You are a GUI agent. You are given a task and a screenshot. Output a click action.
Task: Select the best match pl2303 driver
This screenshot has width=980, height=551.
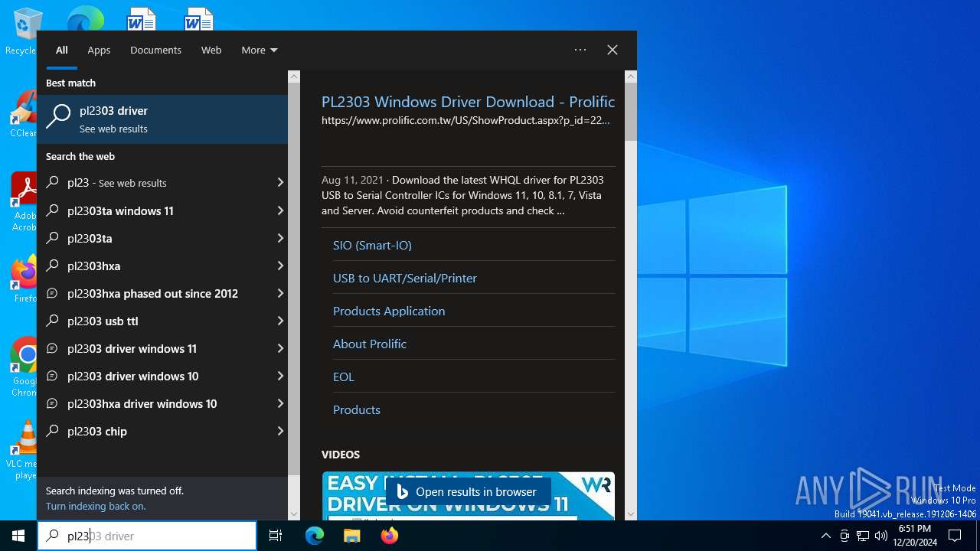click(162, 119)
